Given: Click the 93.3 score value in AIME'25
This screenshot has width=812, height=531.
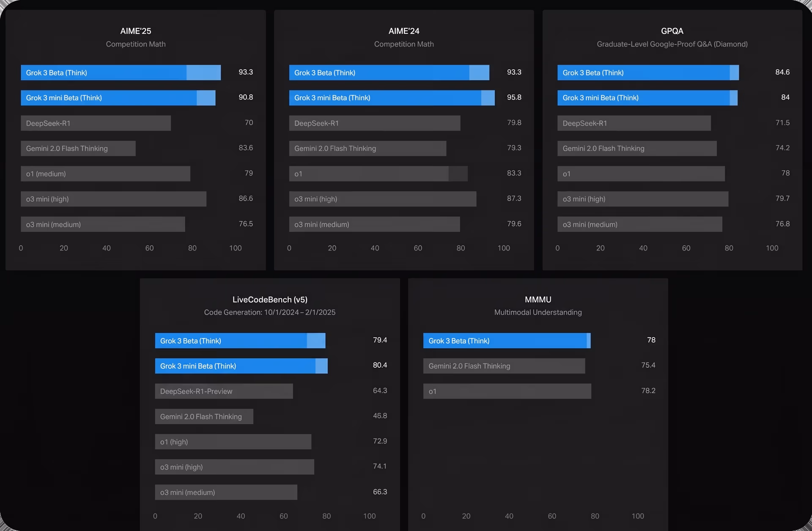Looking at the screenshot, I should (x=246, y=72).
